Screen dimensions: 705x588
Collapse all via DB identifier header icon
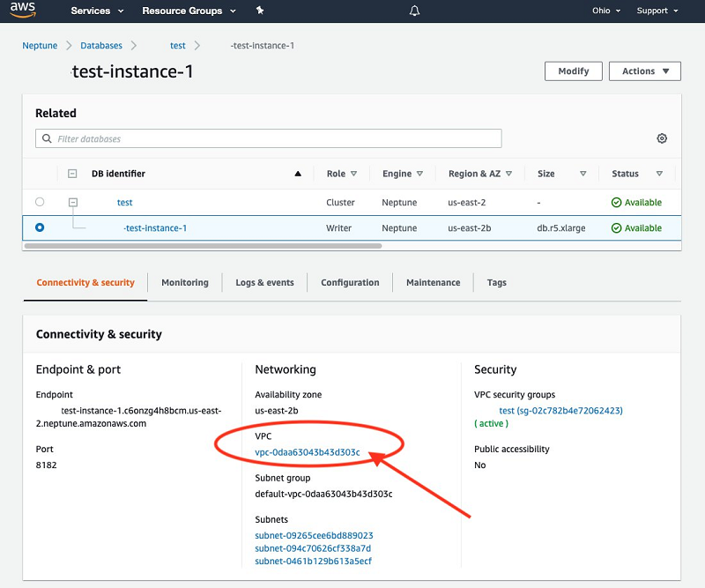click(x=72, y=174)
